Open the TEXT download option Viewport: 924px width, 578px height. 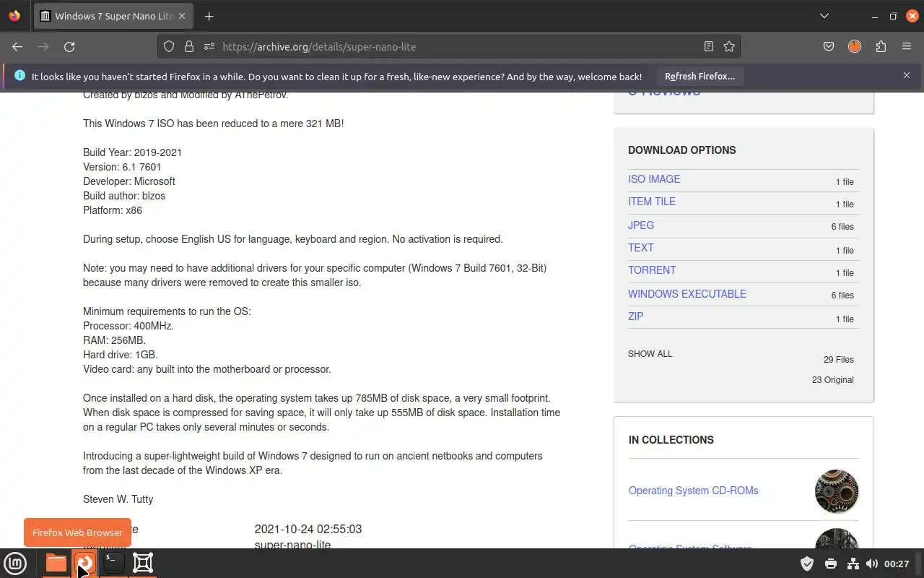641,248
